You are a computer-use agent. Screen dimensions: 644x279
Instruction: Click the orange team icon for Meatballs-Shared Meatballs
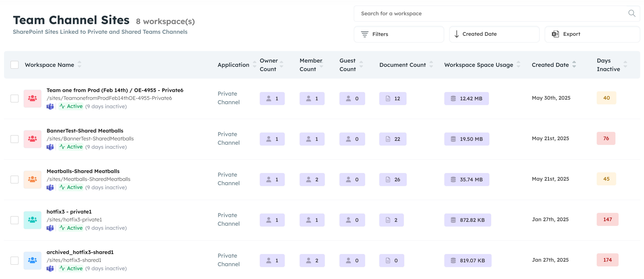coord(32,180)
